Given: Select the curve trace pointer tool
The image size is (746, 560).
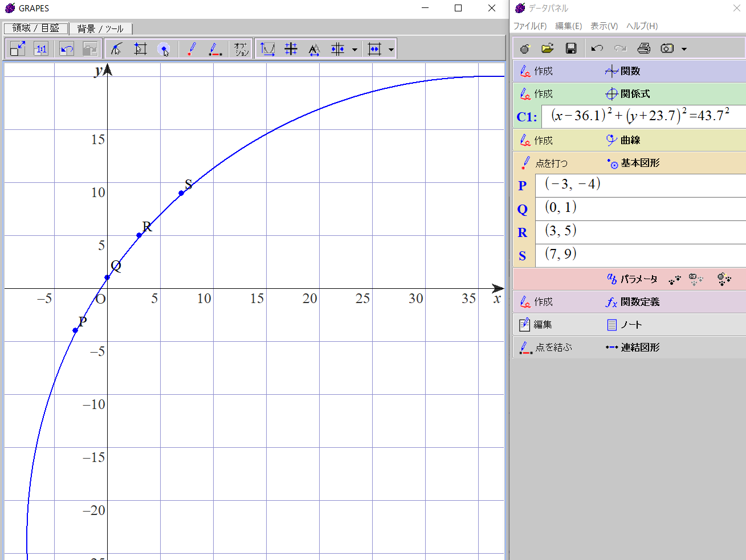Looking at the screenshot, I should tap(116, 49).
